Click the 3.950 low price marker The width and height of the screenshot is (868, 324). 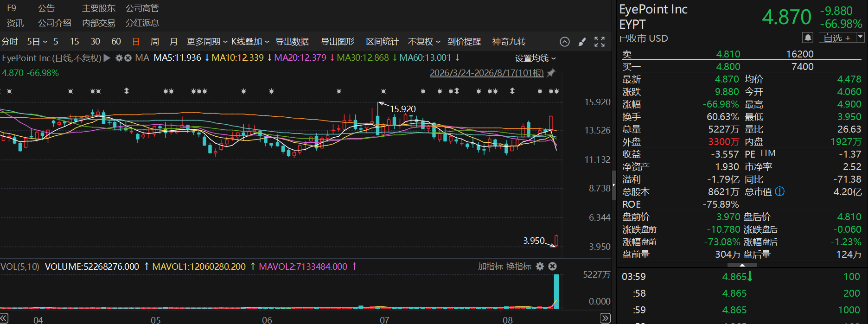click(534, 241)
